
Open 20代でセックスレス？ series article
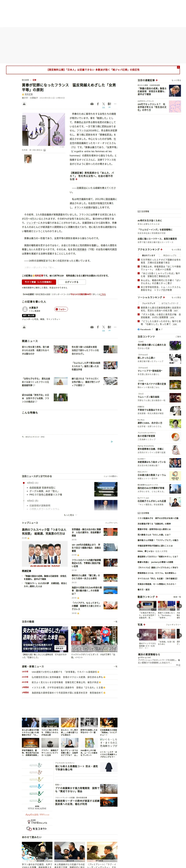point(152,107)
